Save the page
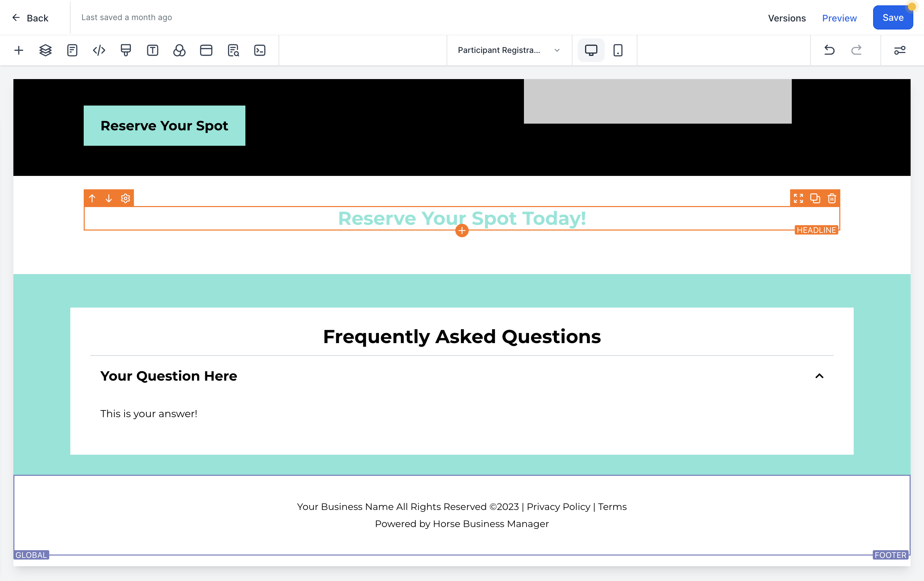This screenshot has width=924, height=581. [x=893, y=18]
